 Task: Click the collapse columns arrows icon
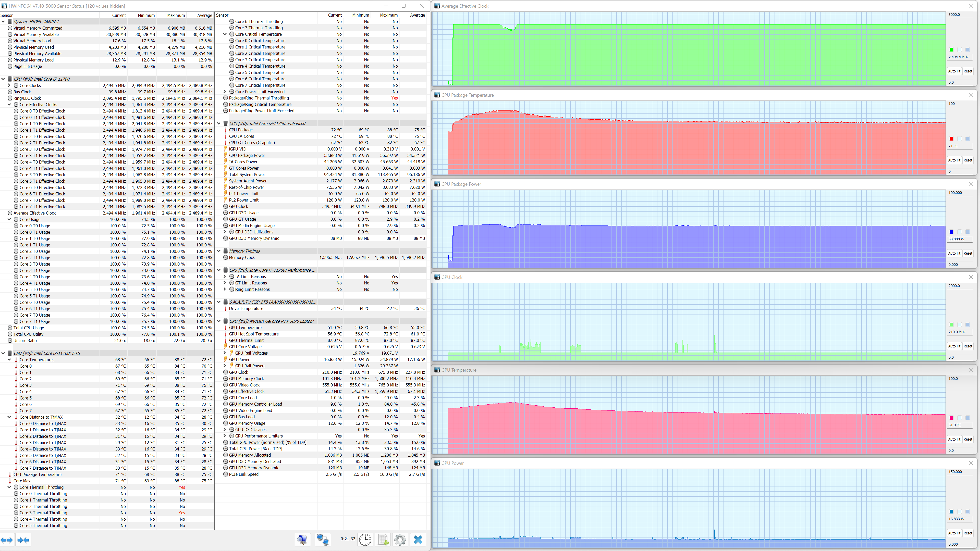pos(23,540)
